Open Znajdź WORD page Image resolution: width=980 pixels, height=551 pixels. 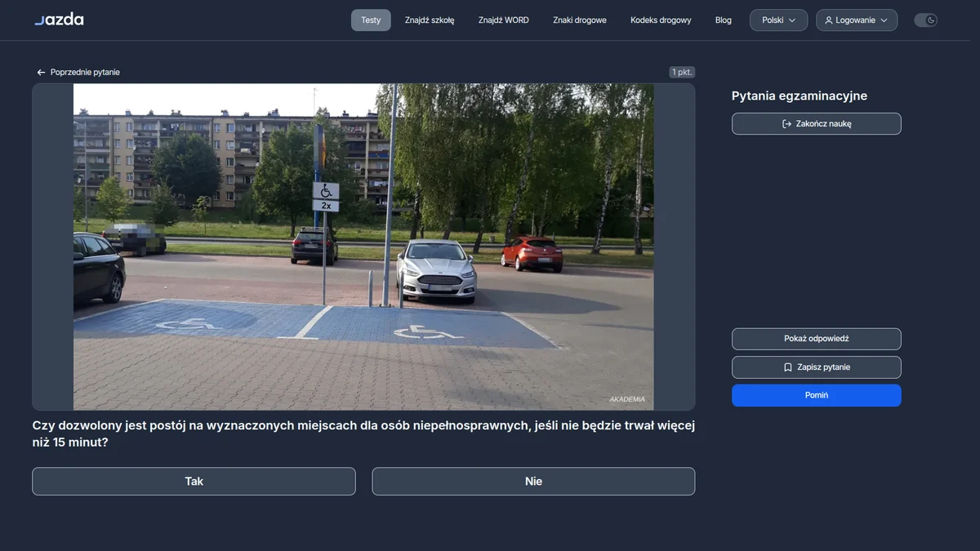pyautogui.click(x=504, y=20)
